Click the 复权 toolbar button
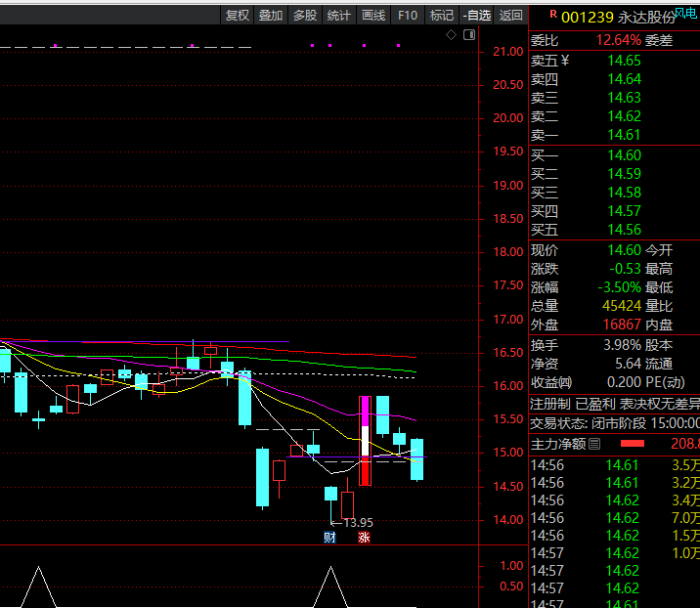 237,16
